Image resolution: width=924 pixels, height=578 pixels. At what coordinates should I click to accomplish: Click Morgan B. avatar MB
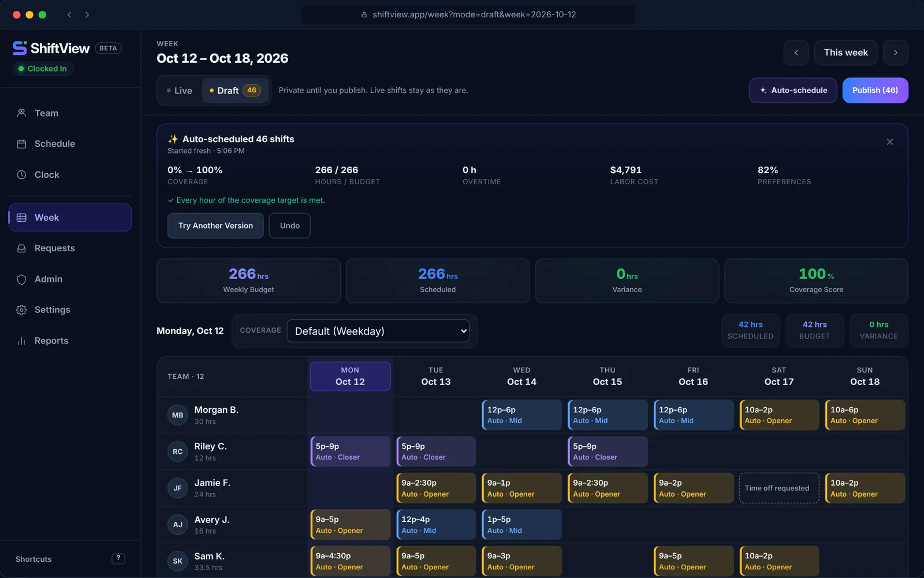point(177,415)
